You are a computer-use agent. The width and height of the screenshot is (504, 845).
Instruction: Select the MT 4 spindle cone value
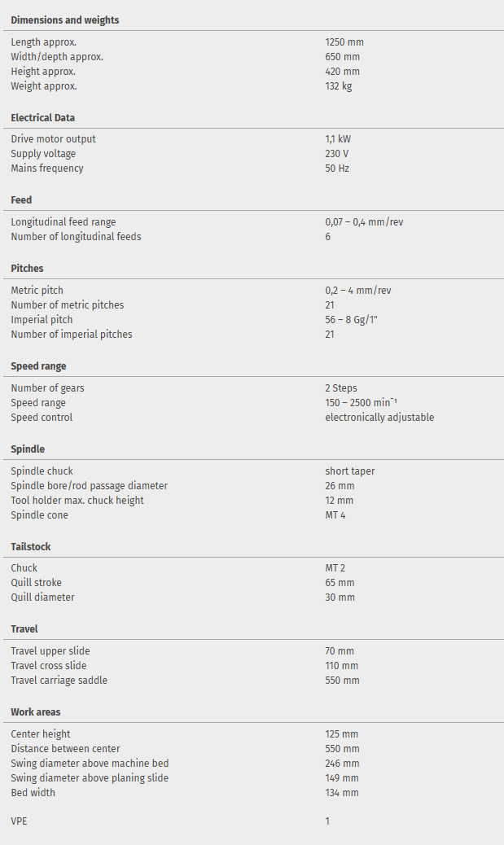(x=335, y=515)
